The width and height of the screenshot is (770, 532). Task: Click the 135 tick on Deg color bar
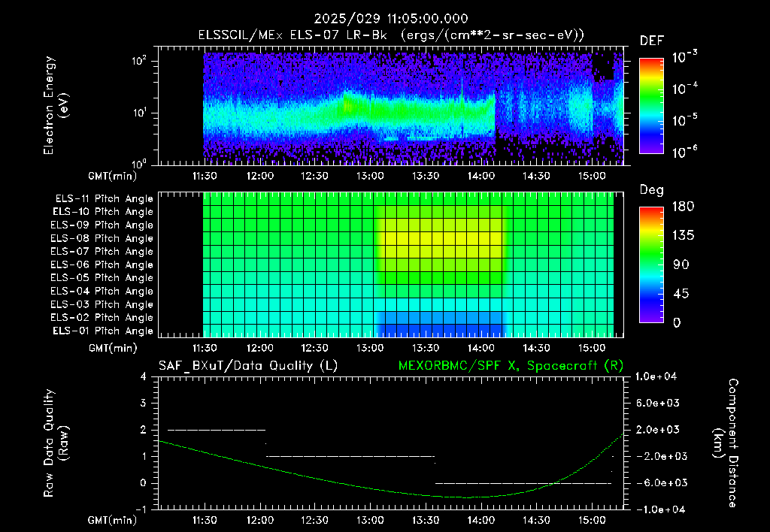pyautogui.click(x=683, y=236)
